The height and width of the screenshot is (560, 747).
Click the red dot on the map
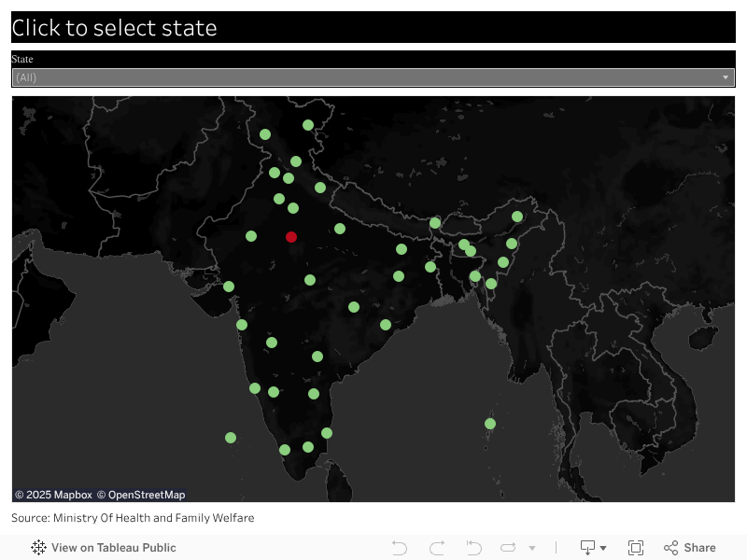(x=291, y=238)
